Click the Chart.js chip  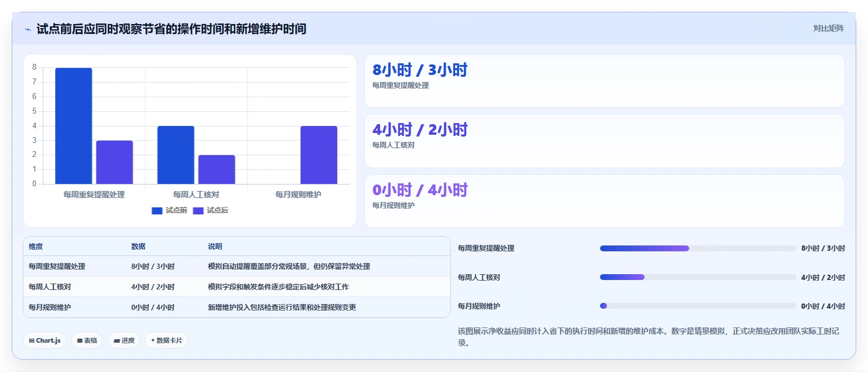point(45,340)
